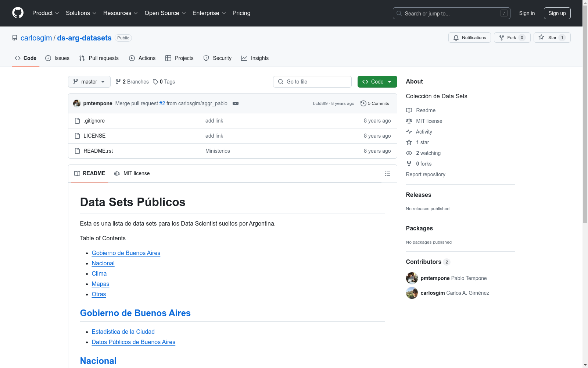Click the Sign in link
588x368 pixels.
(527, 13)
